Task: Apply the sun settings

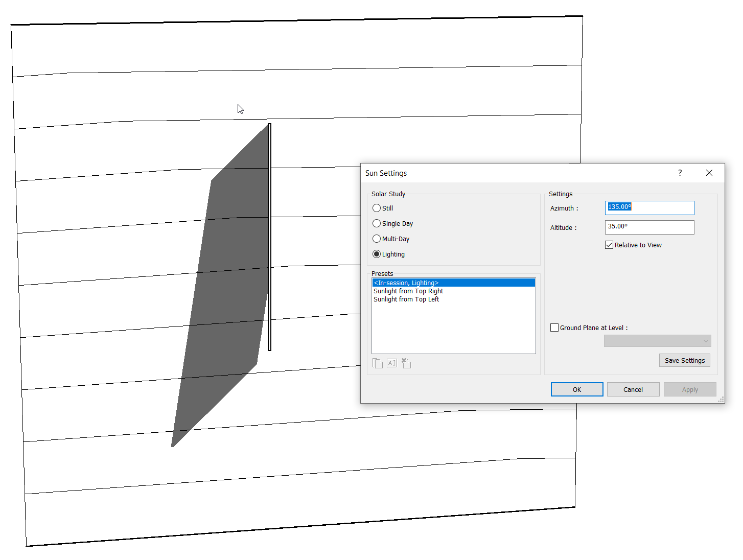Action: pos(690,389)
